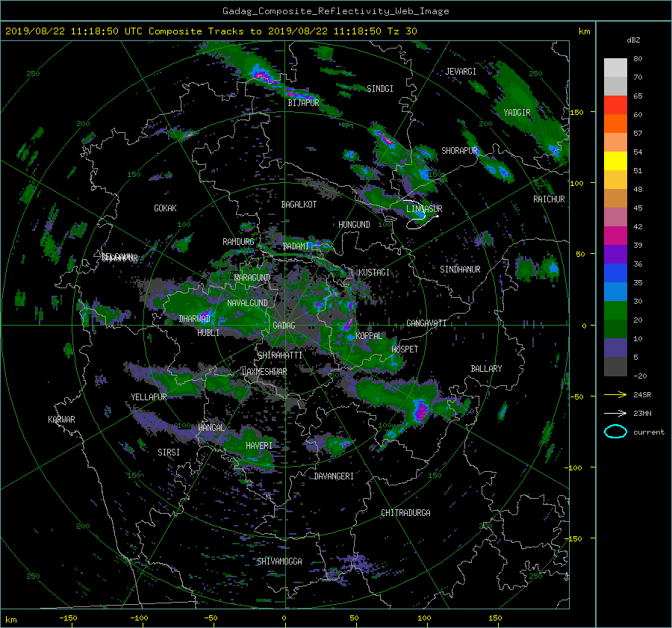Click the 20 dBZ green color swatch

coord(615,310)
